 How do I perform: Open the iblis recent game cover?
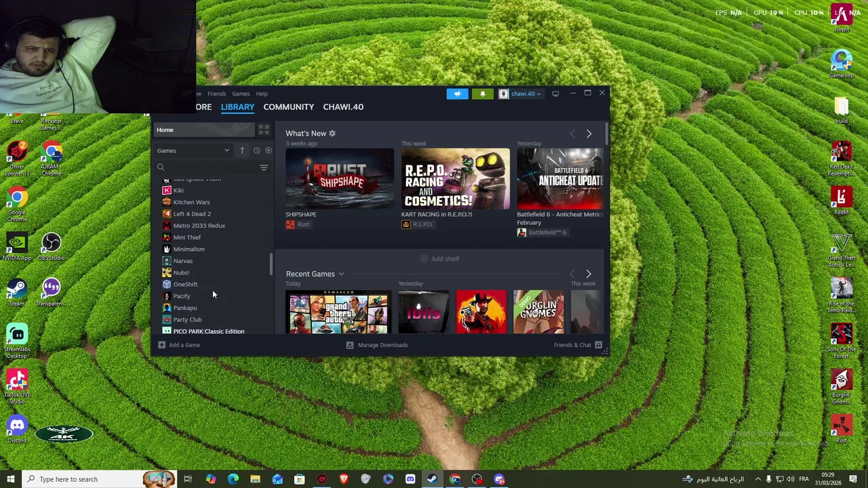point(424,312)
